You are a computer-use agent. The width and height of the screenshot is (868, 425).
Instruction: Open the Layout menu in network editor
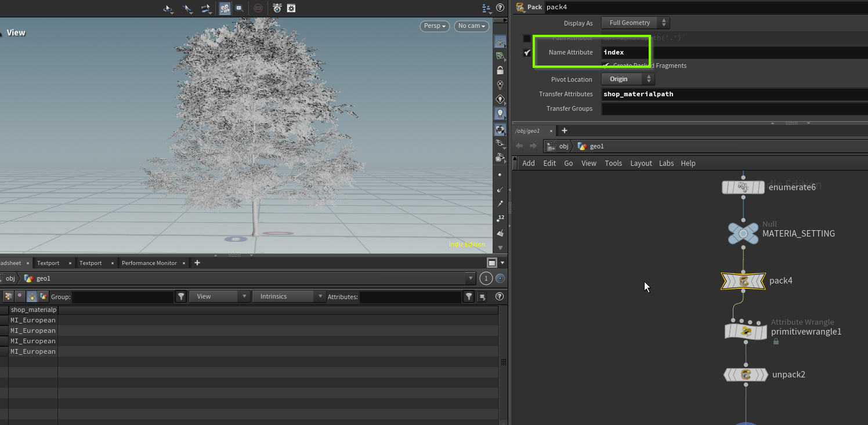(641, 164)
